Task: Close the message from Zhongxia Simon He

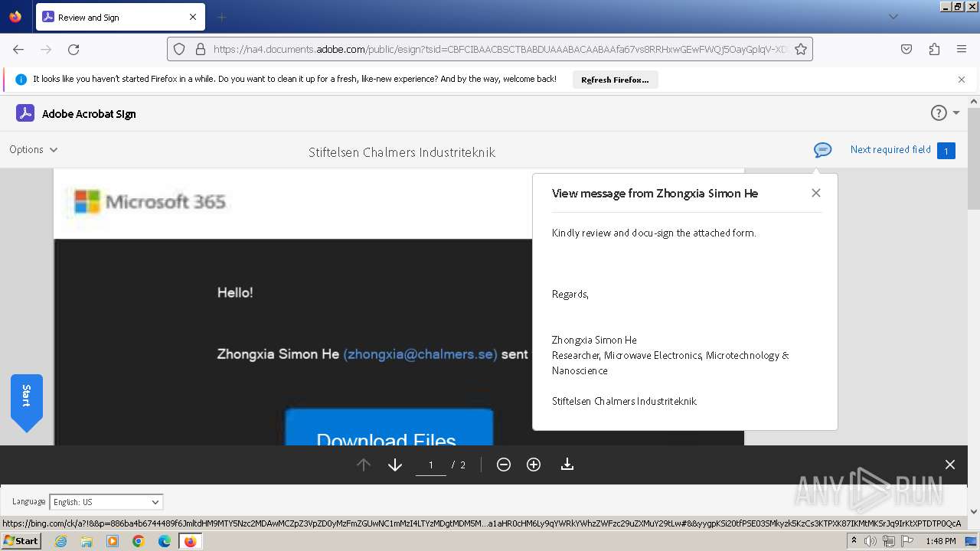Action: click(x=816, y=193)
